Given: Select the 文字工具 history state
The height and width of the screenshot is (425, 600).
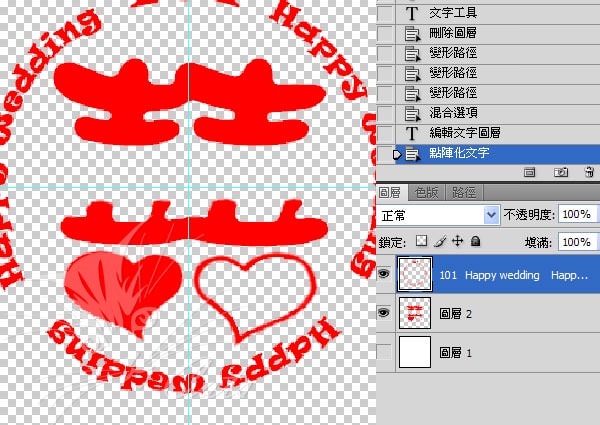Looking at the screenshot, I should pyautogui.click(x=451, y=13).
